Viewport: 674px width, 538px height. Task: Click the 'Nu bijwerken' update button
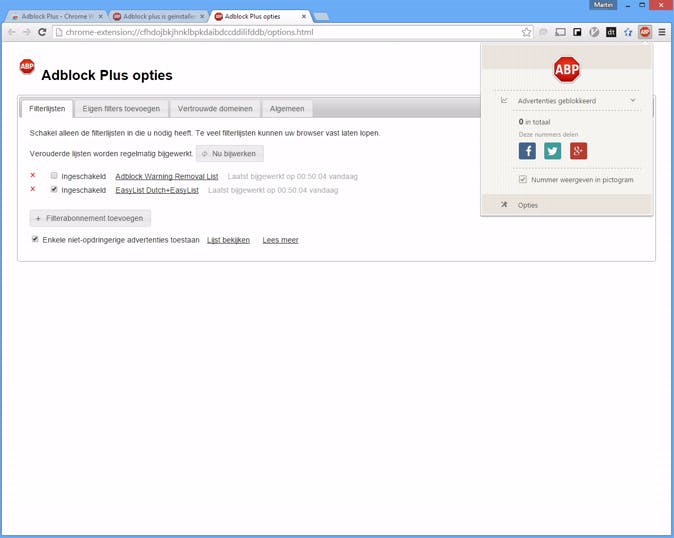pyautogui.click(x=230, y=153)
